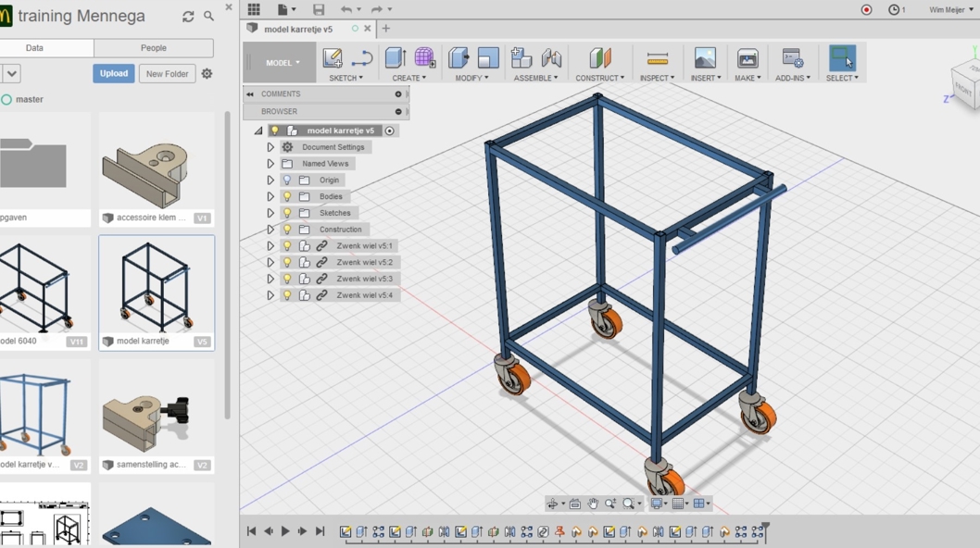The width and height of the screenshot is (980, 548).
Task: Open the ASSEMBLE menu
Action: tap(535, 78)
